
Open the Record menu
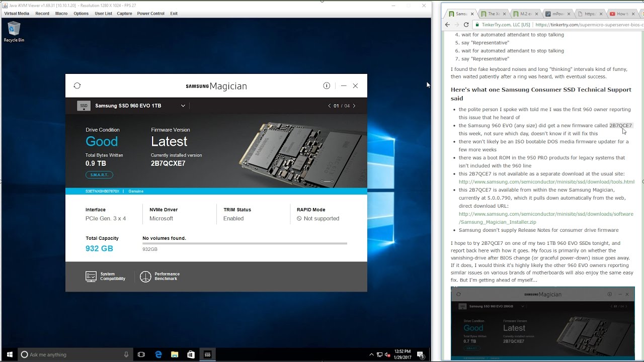pyautogui.click(x=42, y=14)
